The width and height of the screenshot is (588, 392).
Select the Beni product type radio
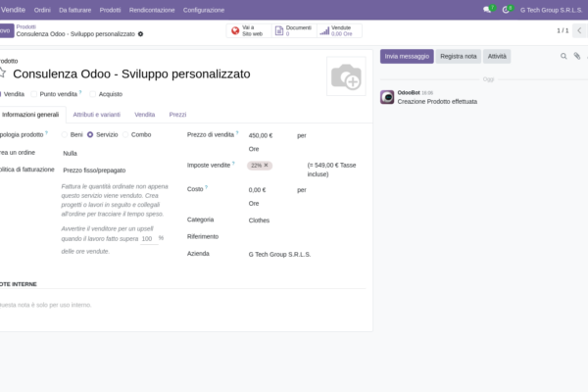click(x=65, y=134)
